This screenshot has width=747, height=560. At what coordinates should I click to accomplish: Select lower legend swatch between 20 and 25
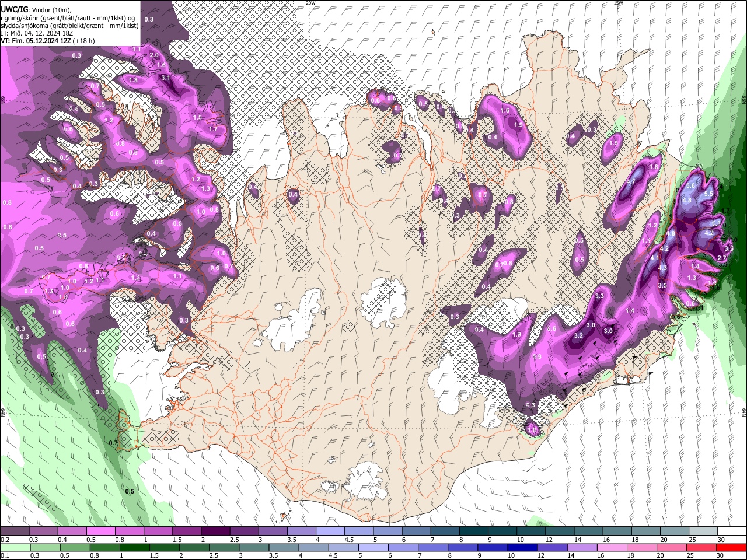tap(672, 547)
